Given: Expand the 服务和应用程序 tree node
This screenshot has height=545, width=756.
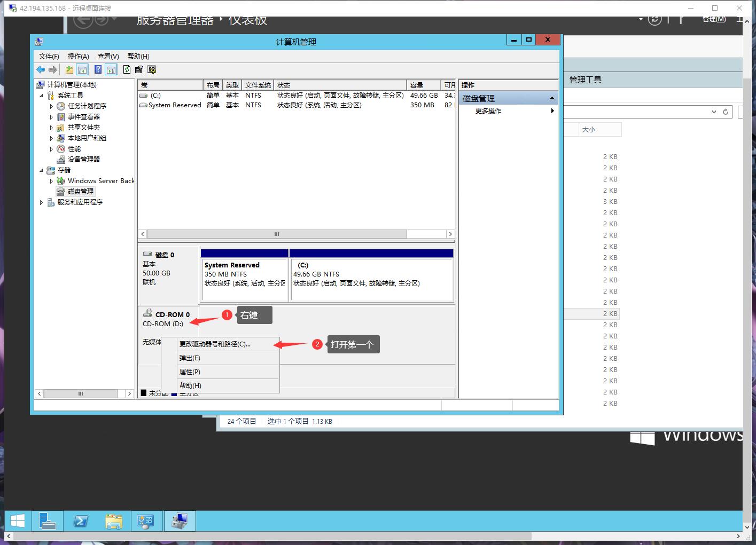Looking at the screenshot, I should click(x=41, y=202).
